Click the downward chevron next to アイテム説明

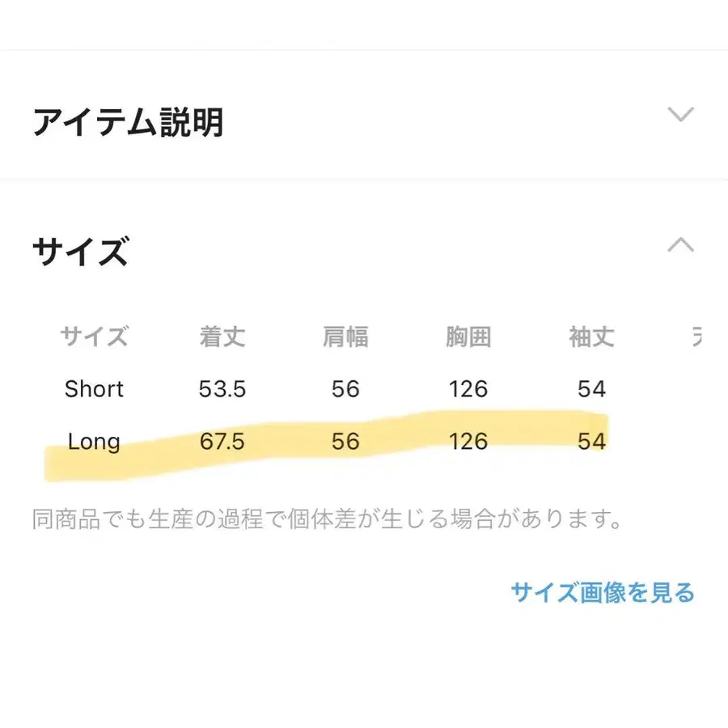[x=680, y=115]
